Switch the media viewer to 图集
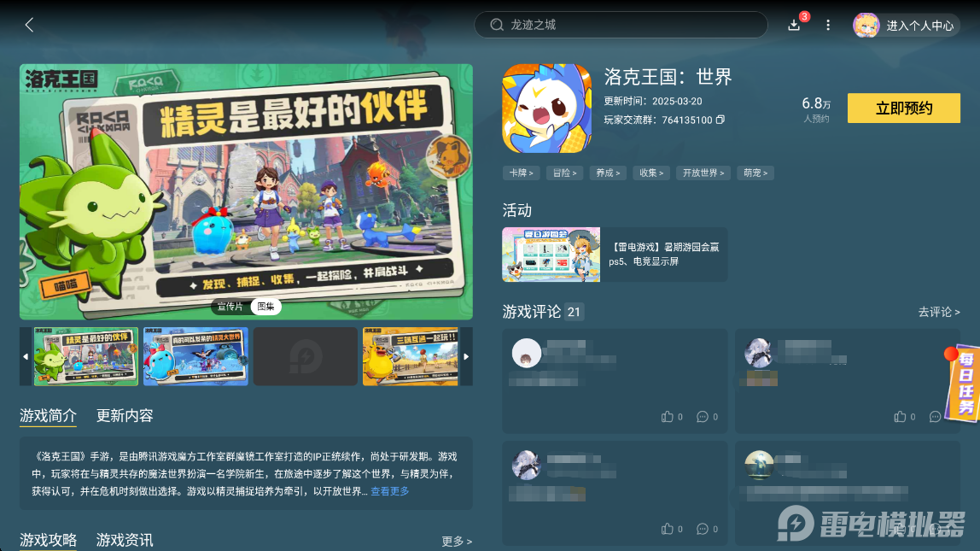 pos(265,307)
